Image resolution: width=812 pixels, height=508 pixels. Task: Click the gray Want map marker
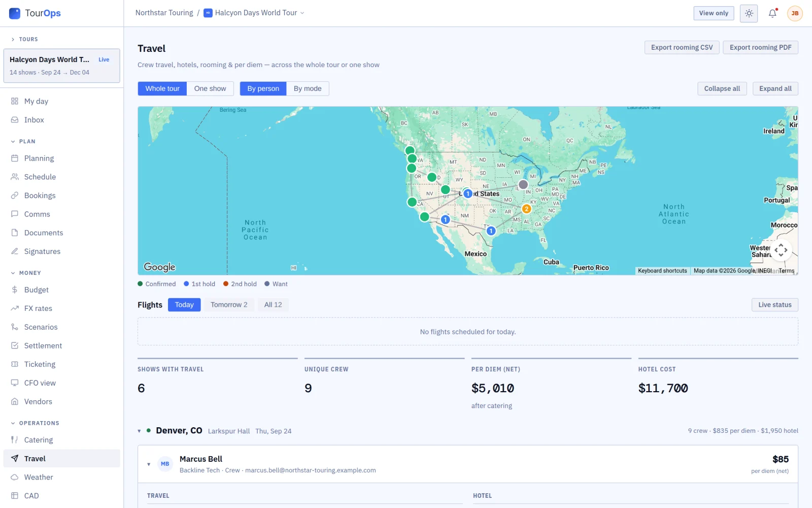(523, 184)
